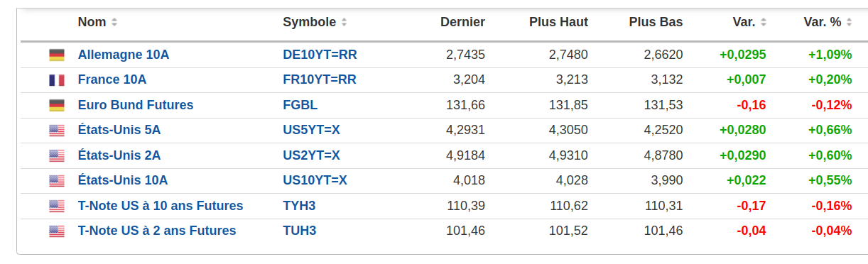Screen dimensions: 868x264
Task: Sort by Var. % column sort arrows
Action: click(x=849, y=22)
